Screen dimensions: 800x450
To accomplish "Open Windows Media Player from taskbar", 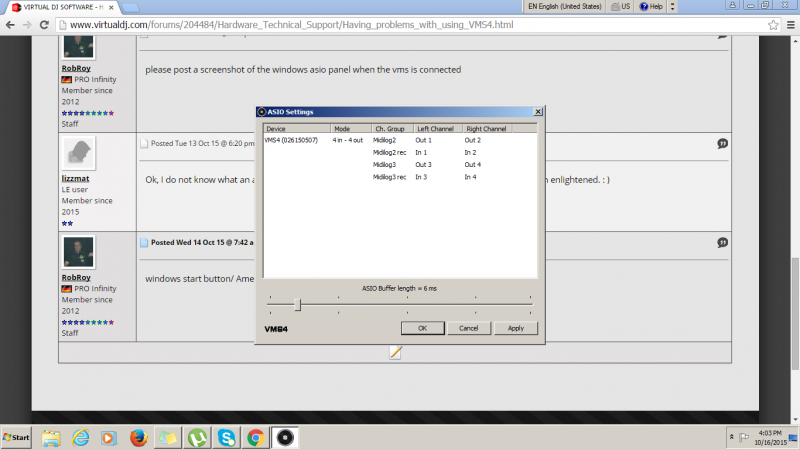I will [x=109, y=438].
